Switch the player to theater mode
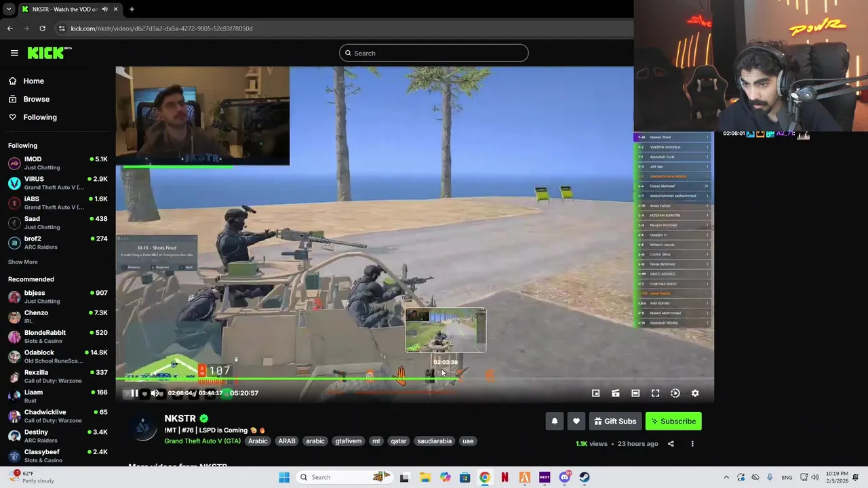 point(635,393)
